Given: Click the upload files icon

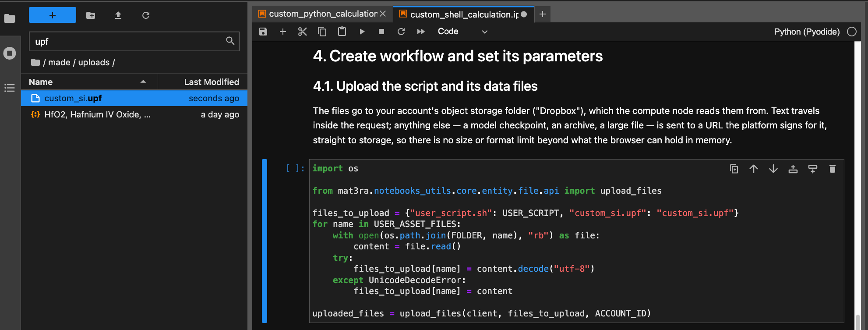Looking at the screenshot, I should point(118,15).
